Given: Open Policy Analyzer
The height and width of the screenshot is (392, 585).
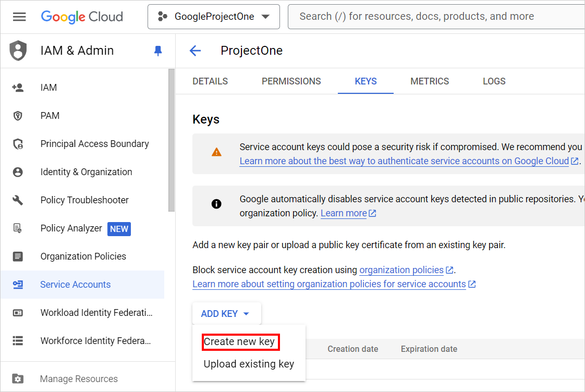Looking at the screenshot, I should point(71,228).
